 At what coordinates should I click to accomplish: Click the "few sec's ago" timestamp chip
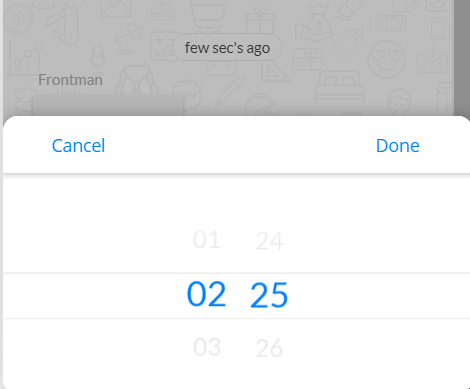pos(227,48)
